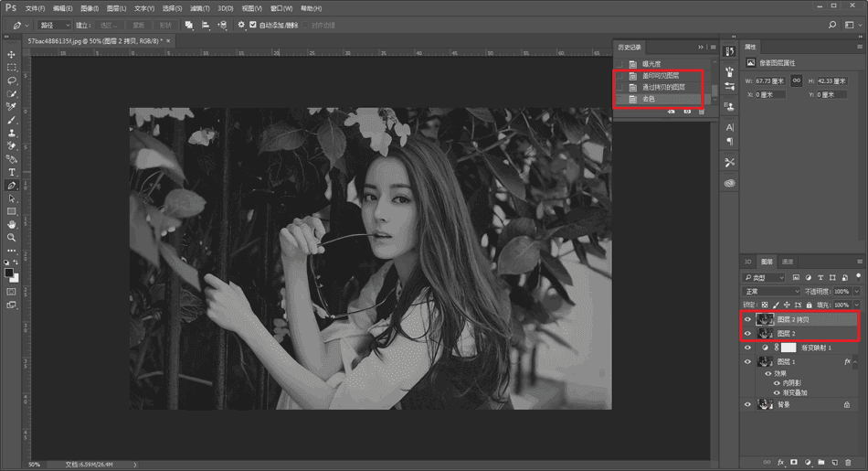Click the 选区... button in options bar

110,25
